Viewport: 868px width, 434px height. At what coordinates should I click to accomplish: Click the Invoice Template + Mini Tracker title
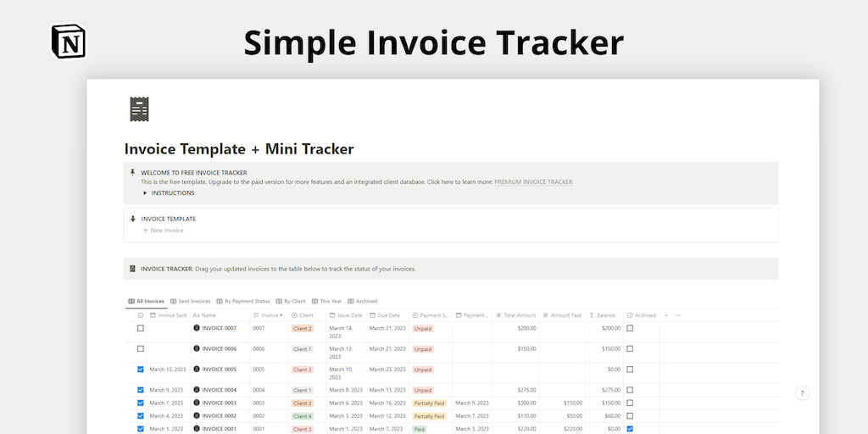238,149
